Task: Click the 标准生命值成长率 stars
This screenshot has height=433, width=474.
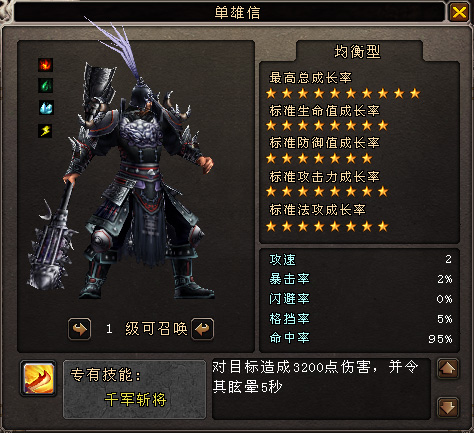Action: click(327, 126)
